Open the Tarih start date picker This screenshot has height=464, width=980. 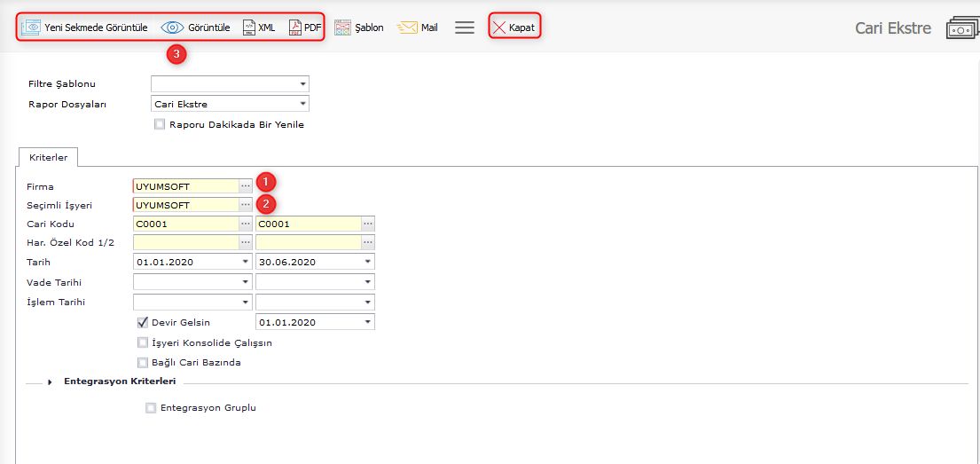[246, 262]
